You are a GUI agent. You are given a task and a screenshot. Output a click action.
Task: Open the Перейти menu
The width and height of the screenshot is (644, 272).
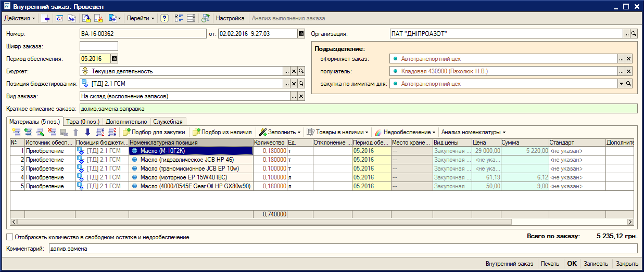point(141,18)
